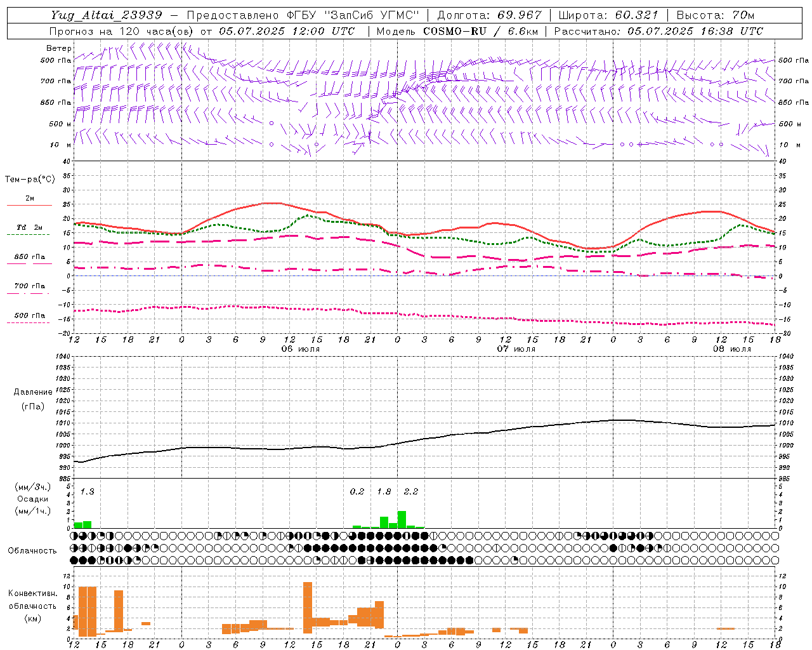Select the model label COSMO-RU / 6.6км
The height and width of the screenshot is (650, 812).
coord(480,31)
